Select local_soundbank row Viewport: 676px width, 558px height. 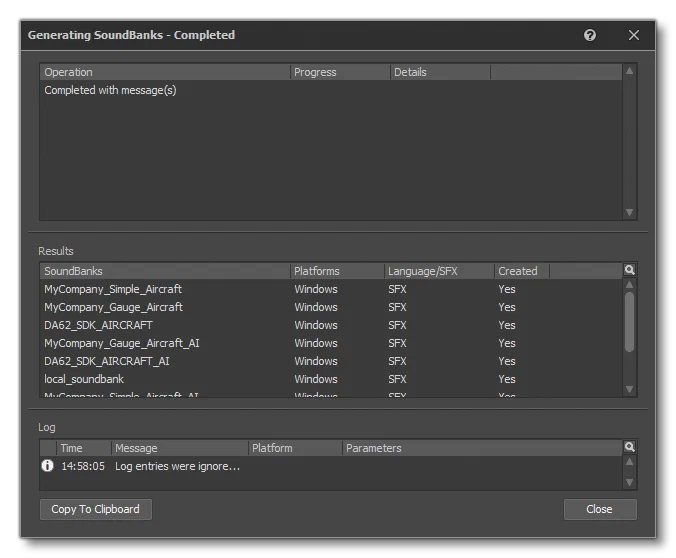pyautogui.click(x=331, y=379)
